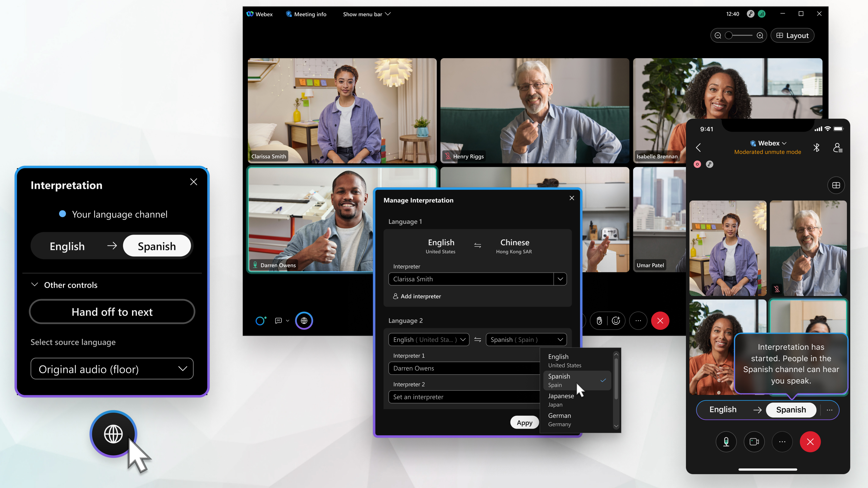
Task: Toggle Spanish as selected language channel
Action: pos(157,246)
